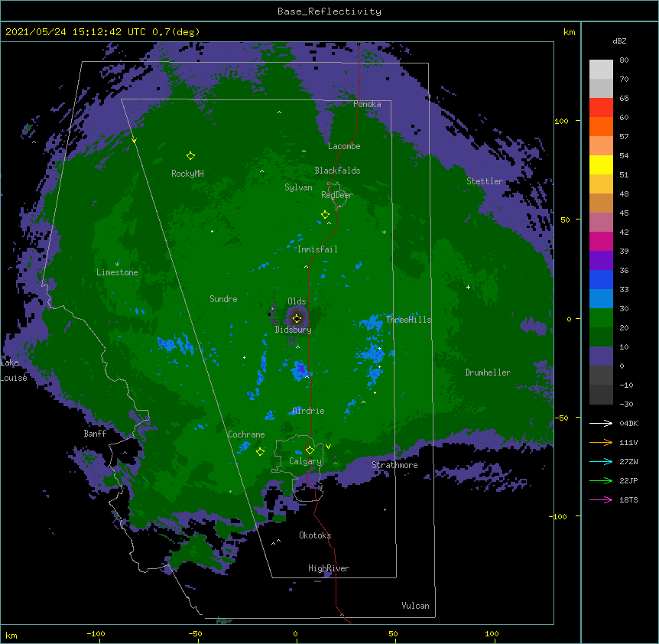This screenshot has height=644, width=659.
Task: Click the Limestone label
Action: click(117, 272)
